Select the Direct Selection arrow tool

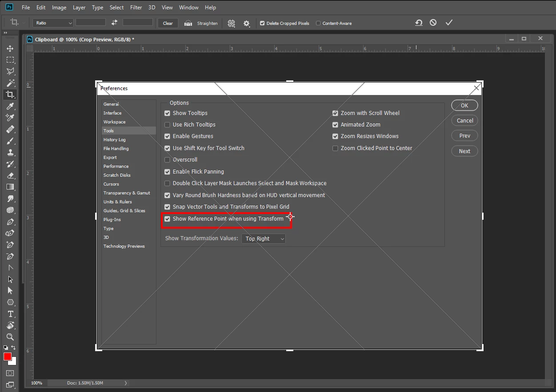point(10,291)
